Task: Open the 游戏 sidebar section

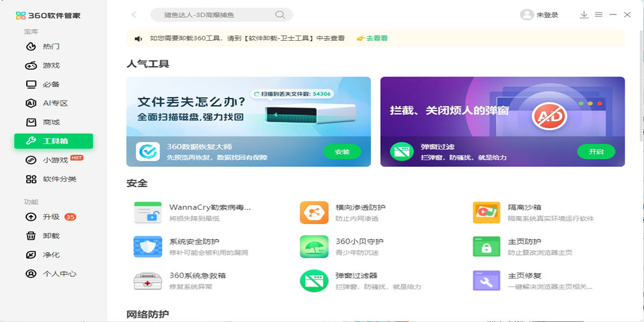Action: tap(51, 65)
